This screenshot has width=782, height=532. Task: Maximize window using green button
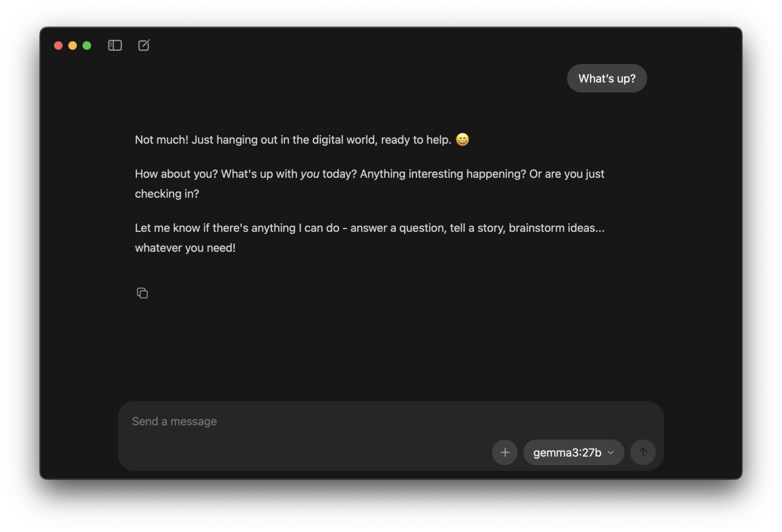pos(87,45)
